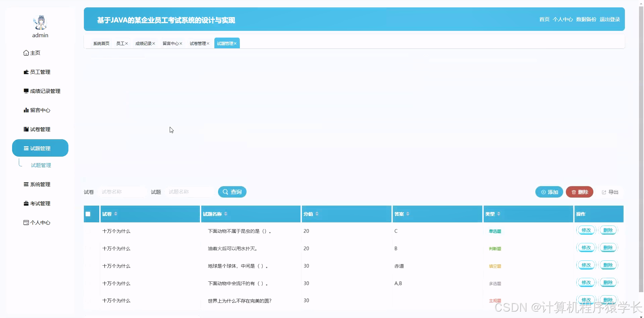Open 考试管理 via the sidebar icon
This screenshot has height=318, width=644.
tap(26, 203)
